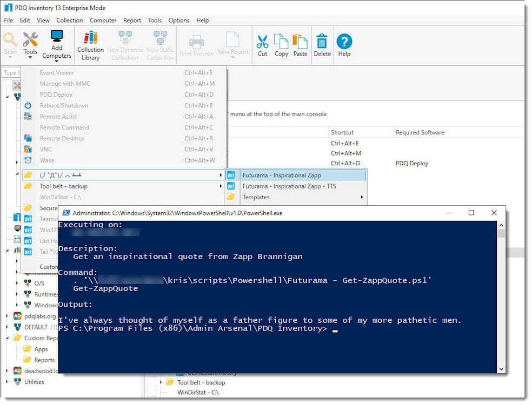532x405 pixels.
Task: Click the Copy toolbar icon
Action: pos(281,42)
